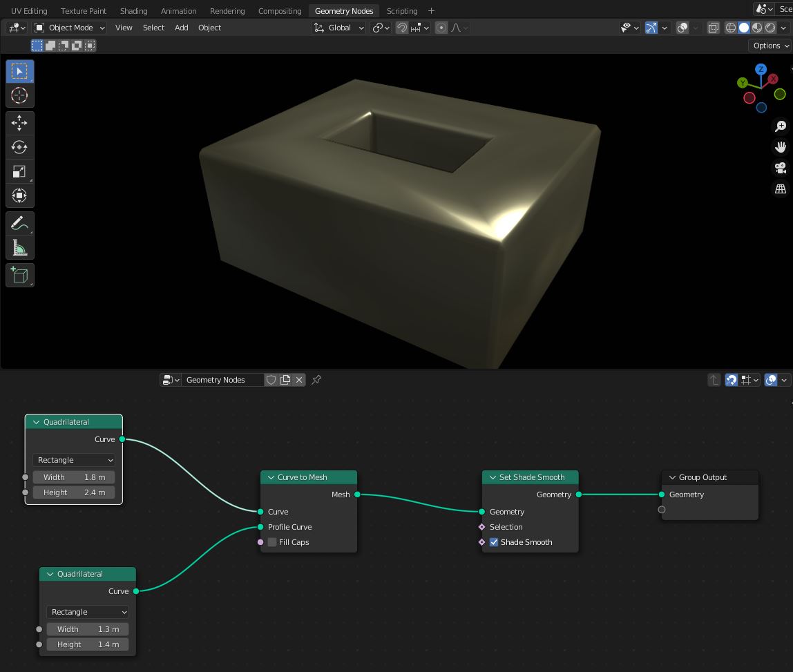Choose the Add Cube tool
The image size is (793, 672).
coord(19,276)
